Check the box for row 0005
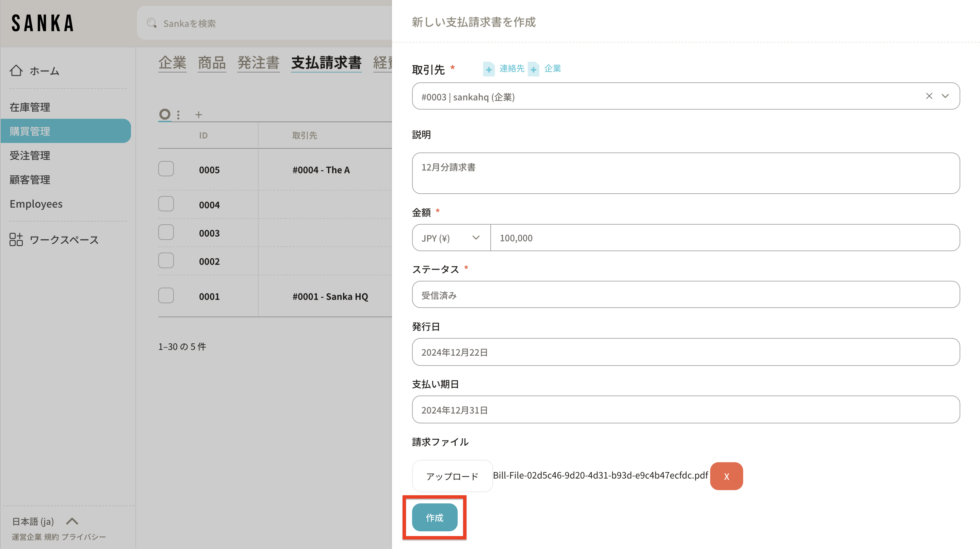 tap(166, 169)
